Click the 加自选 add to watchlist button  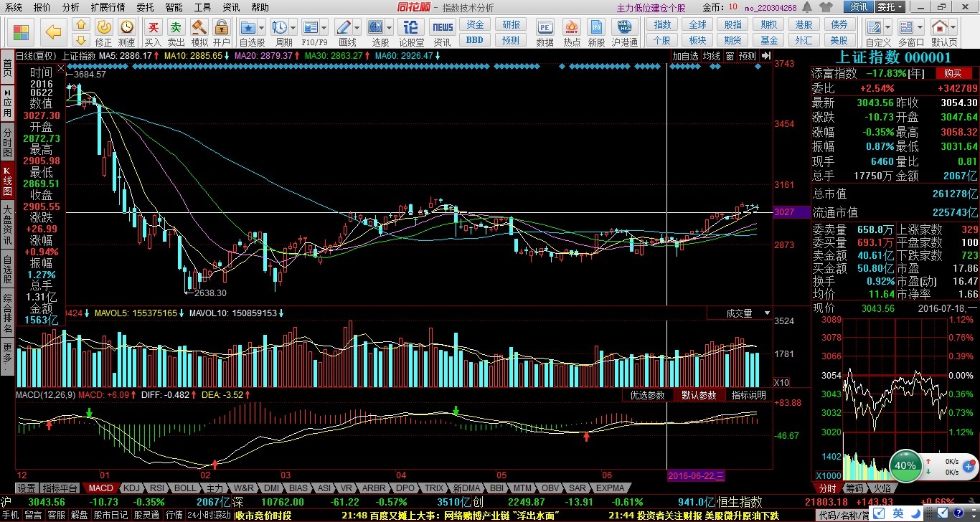(685, 56)
